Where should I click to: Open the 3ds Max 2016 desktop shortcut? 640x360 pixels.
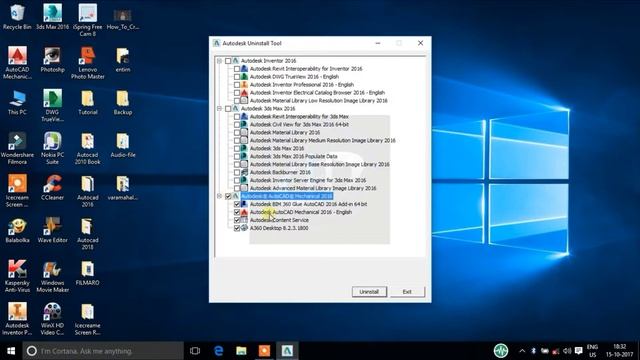click(x=52, y=17)
